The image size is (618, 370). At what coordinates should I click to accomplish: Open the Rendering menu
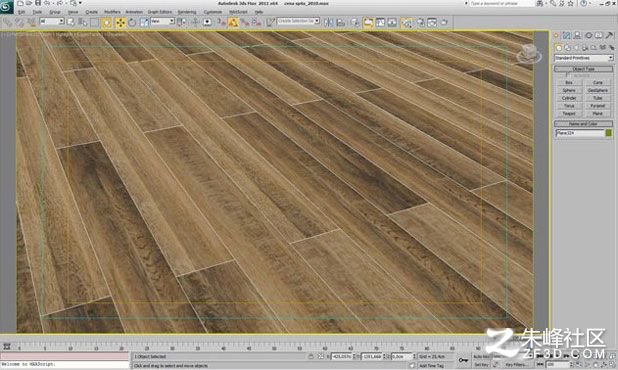click(x=187, y=12)
